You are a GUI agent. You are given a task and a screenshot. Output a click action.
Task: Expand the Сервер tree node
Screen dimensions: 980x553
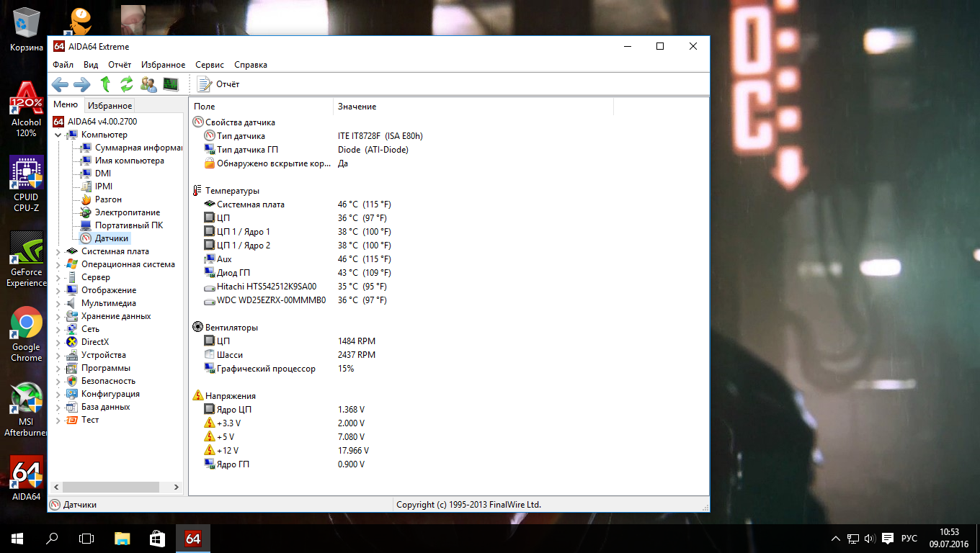click(x=58, y=277)
